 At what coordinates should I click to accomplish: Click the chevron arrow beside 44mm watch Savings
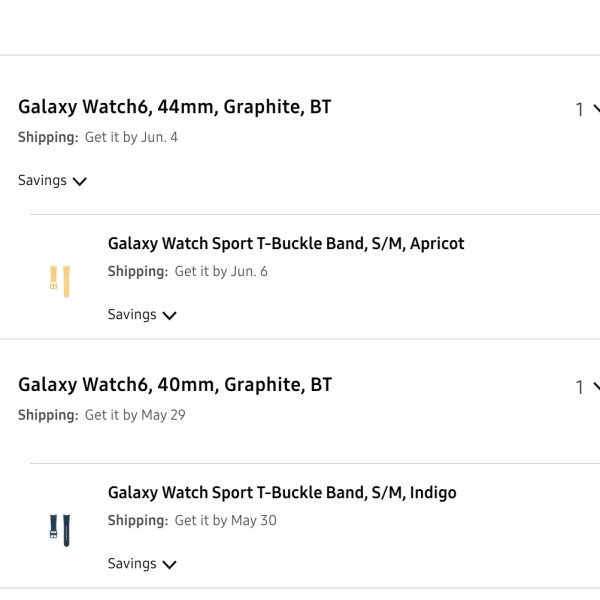[x=80, y=182]
